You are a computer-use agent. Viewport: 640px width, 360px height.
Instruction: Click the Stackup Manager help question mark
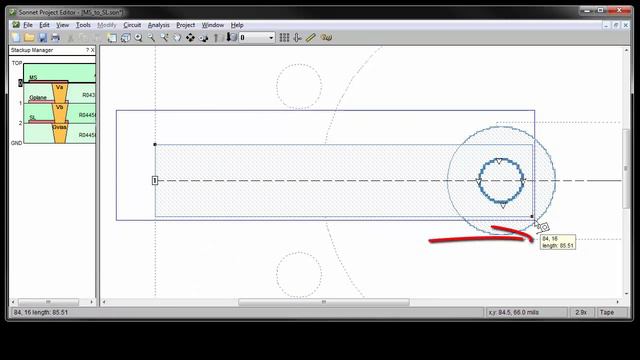tap(87, 50)
